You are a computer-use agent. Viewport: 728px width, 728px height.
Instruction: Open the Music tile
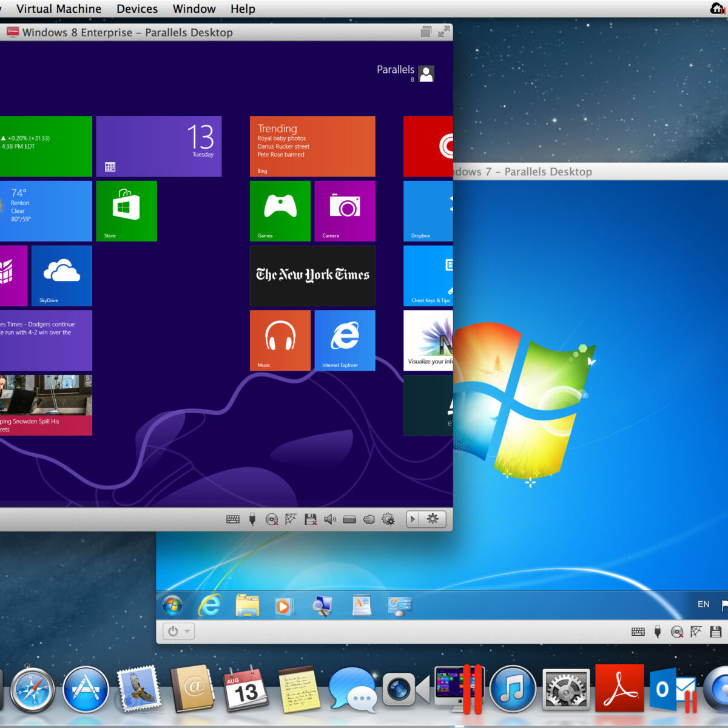tap(280, 340)
